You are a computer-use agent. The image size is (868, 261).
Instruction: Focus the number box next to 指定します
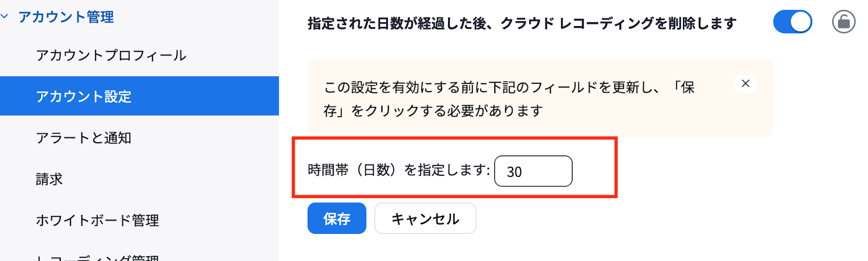click(x=533, y=171)
